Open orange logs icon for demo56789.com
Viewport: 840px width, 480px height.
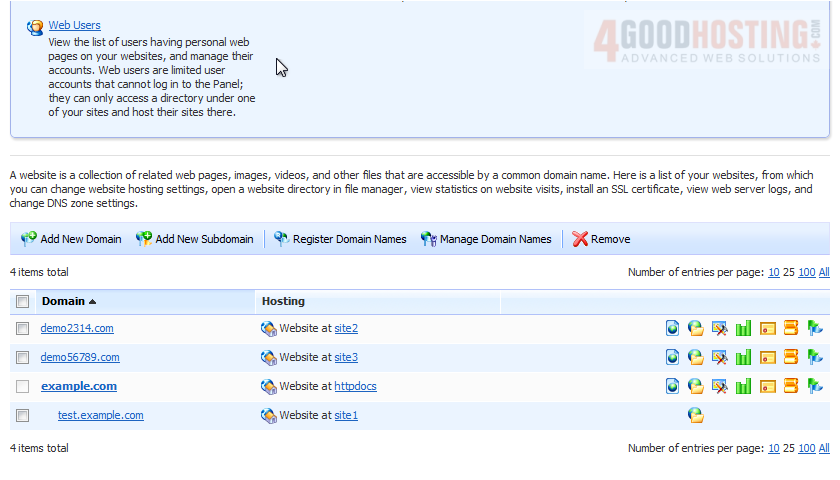pos(791,357)
